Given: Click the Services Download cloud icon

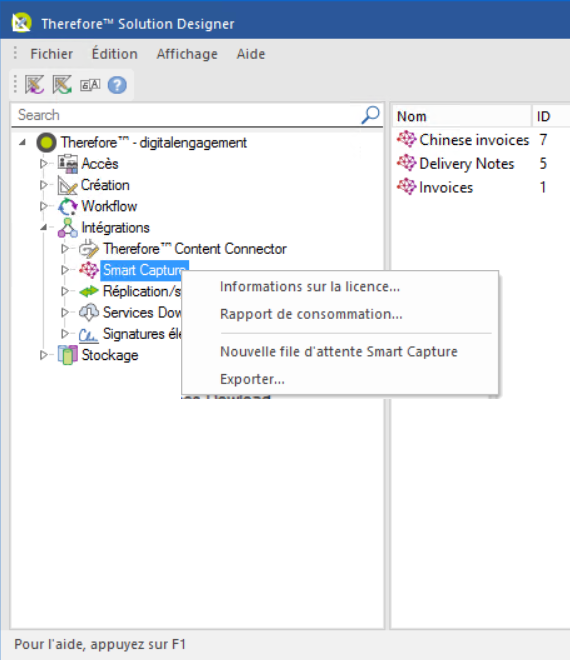Looking at the screenshot, I should (x=89, y=313).
